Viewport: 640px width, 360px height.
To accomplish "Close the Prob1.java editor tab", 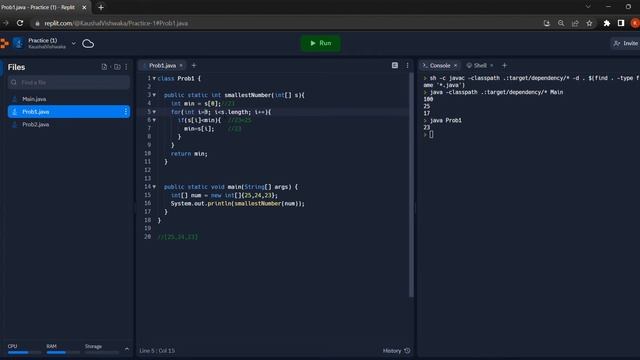I will tap(181, 65).
